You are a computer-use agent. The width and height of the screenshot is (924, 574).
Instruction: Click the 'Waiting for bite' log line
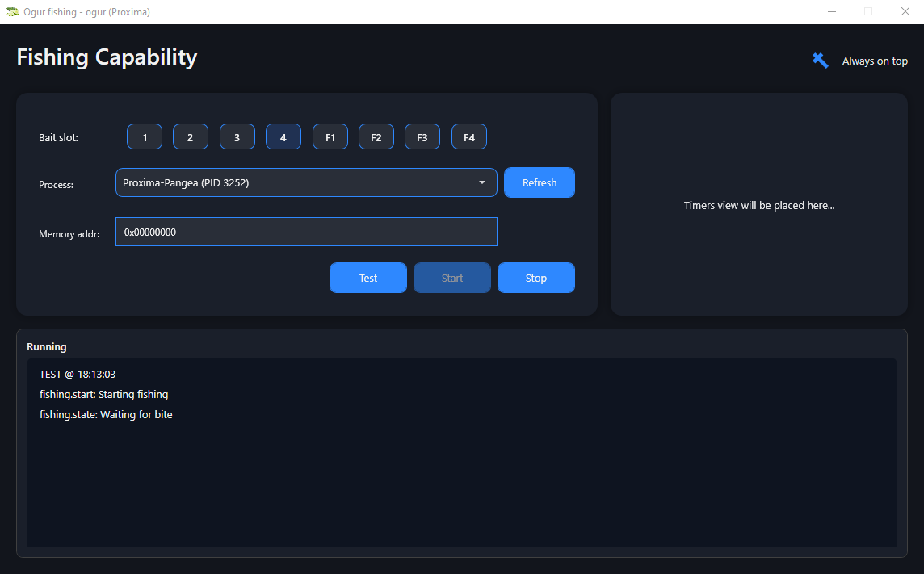[x=106, y=415]
